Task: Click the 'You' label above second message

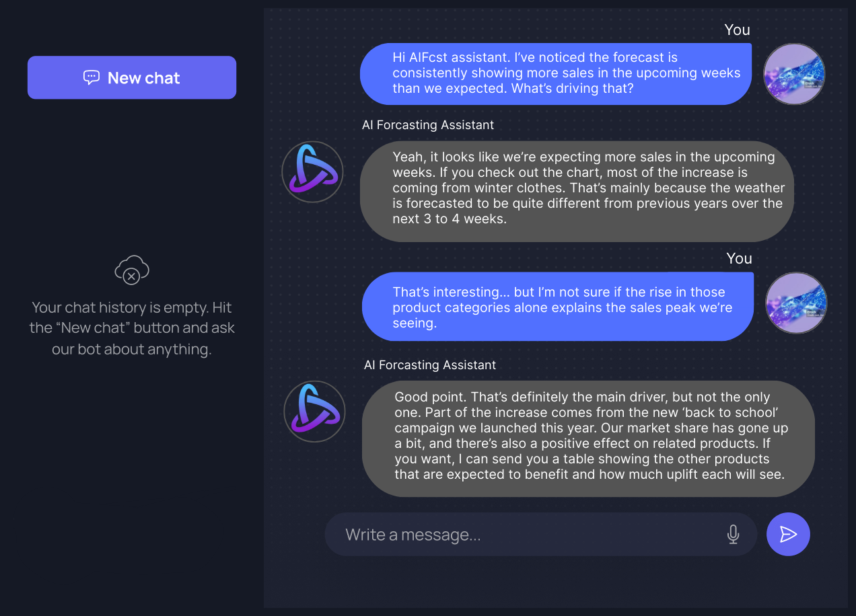Action: 739,258
